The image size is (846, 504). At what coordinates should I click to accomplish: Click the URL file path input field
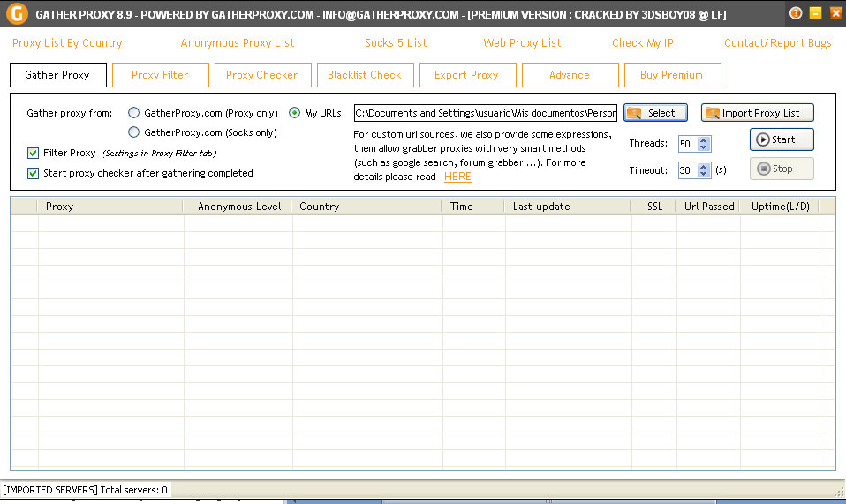[485, 113]
